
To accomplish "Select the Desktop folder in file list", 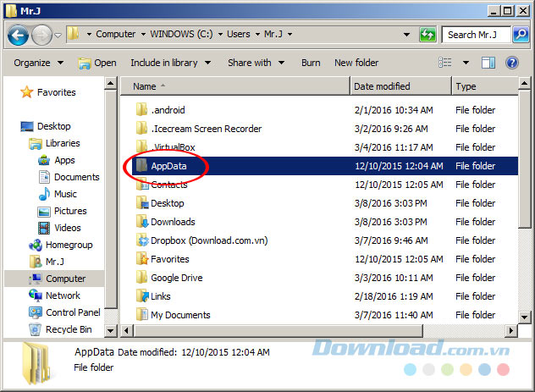I will pos(160,203).
